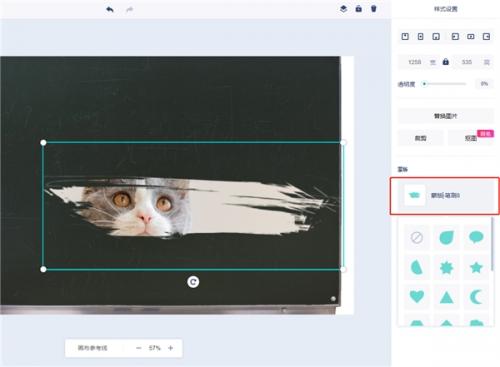Viewport: 500px width, 367px height.
Task: Choose the no-mask circle-slash option
Action: coord(417,238)
